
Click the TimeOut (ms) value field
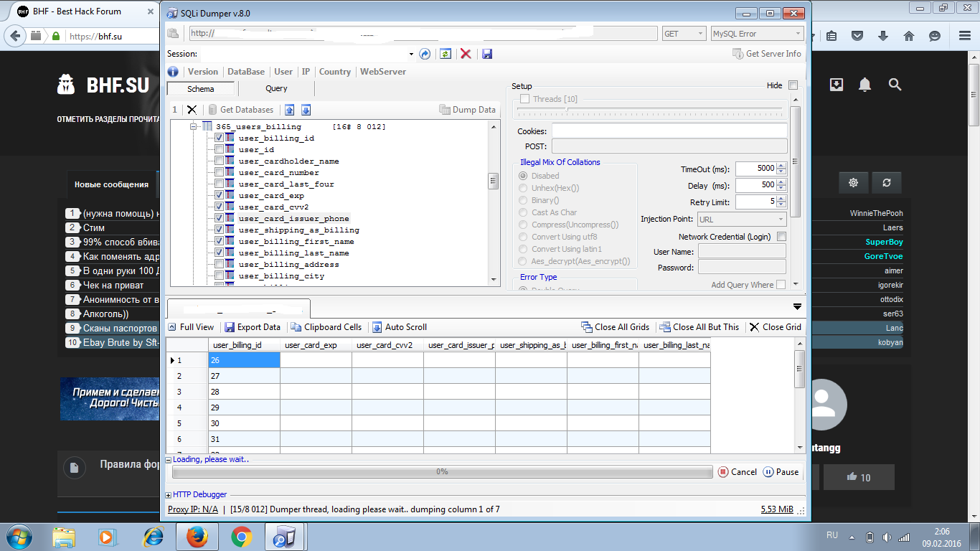[755, 169]
